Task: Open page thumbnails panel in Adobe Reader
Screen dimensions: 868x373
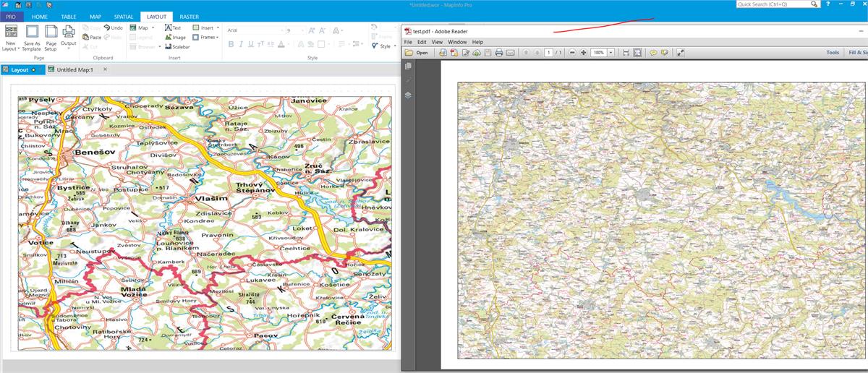Action: 409,66
